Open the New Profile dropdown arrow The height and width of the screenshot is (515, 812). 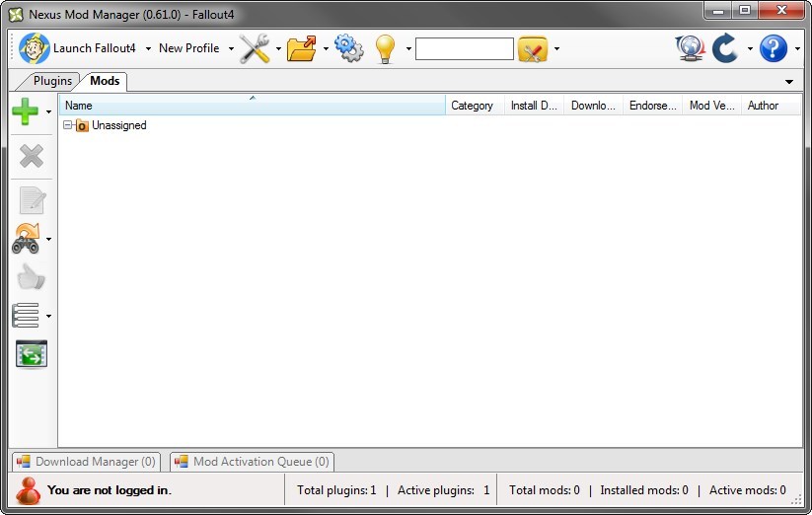click(231, 48)
